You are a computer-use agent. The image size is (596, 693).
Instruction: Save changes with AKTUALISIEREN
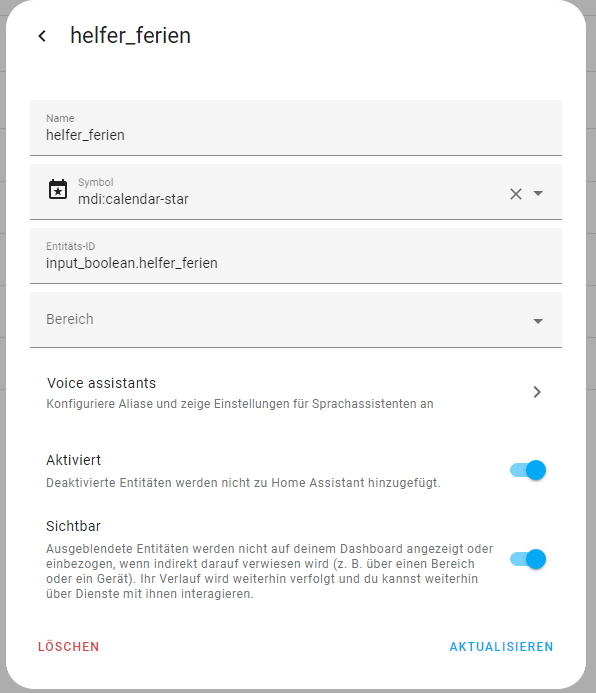pos(501,647)
